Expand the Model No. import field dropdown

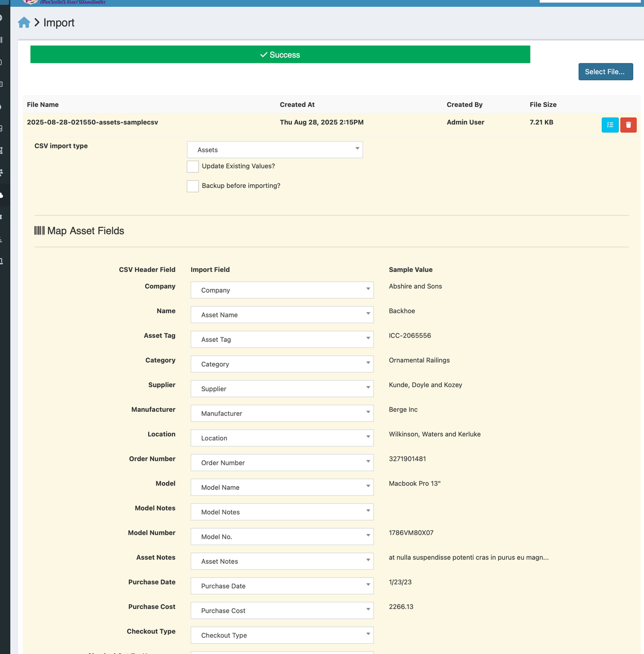pyautogui.click(x=282, y=537)
